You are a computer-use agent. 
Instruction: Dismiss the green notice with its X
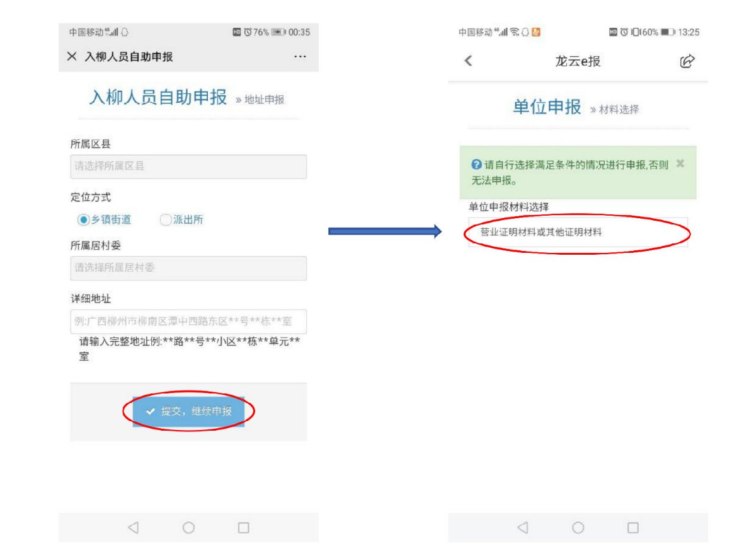[x=680, y=163]
